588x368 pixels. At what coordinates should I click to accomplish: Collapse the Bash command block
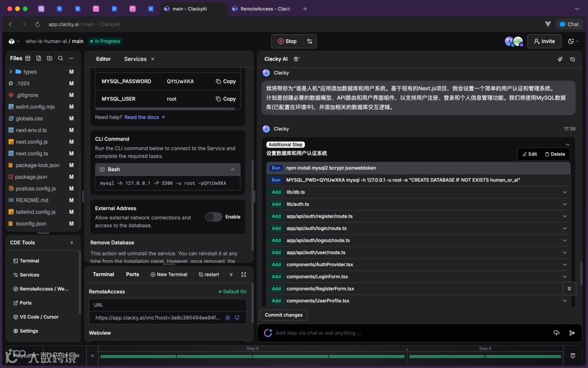(x=233, y=170)
